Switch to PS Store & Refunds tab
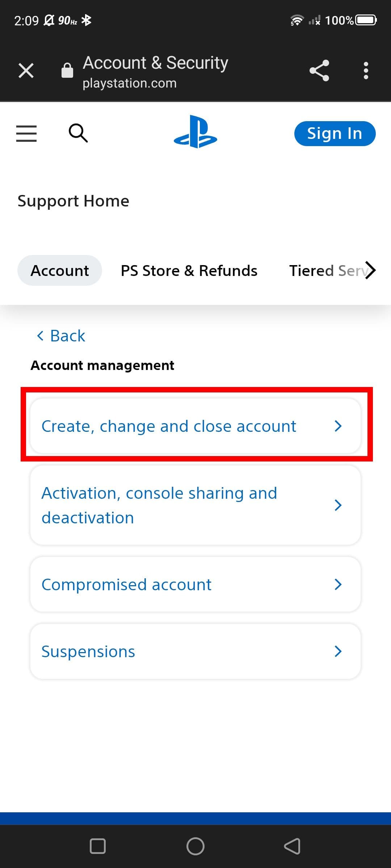This screenshot has height=868, width=391. coord(189,271)
